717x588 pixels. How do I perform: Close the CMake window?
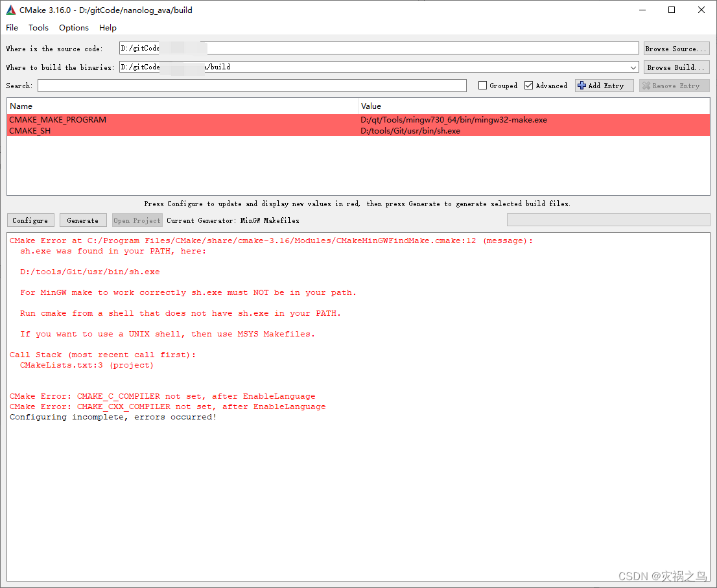pos(701,10)
